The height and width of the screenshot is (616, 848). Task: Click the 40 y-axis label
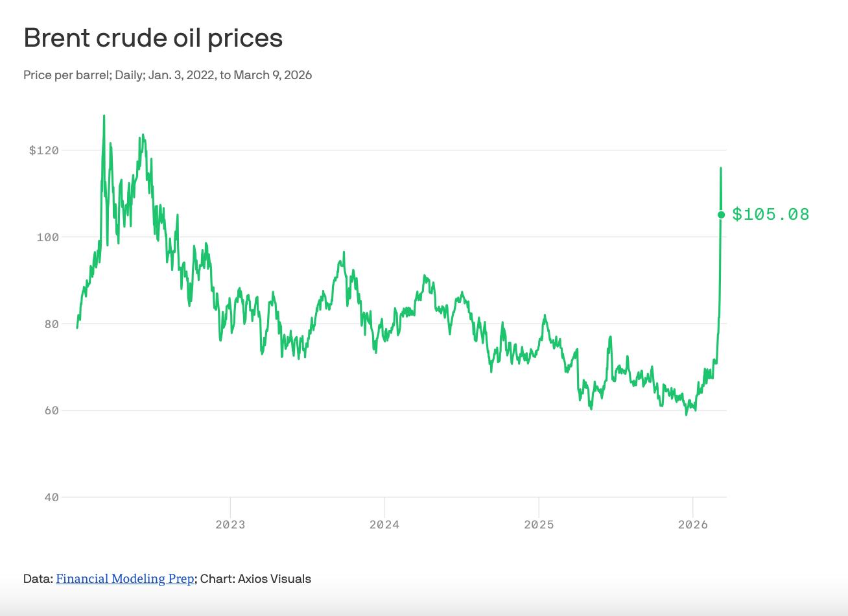tap(51, 497)
